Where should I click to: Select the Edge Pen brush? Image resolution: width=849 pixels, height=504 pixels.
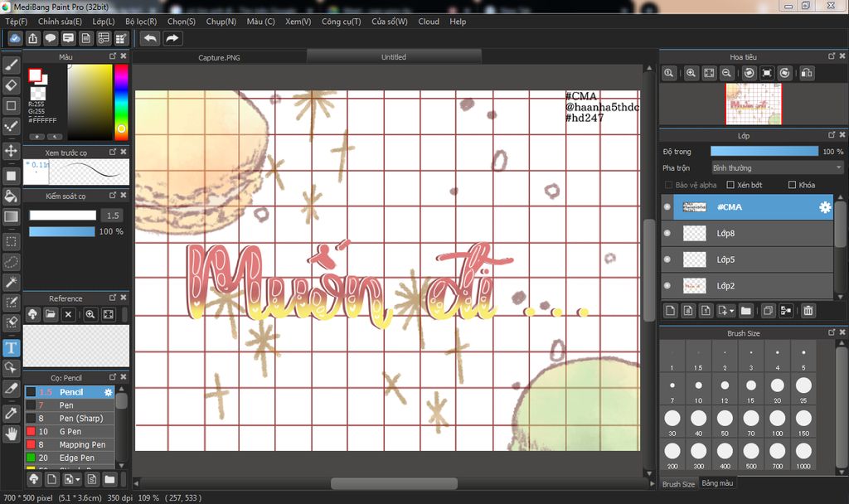70,458
